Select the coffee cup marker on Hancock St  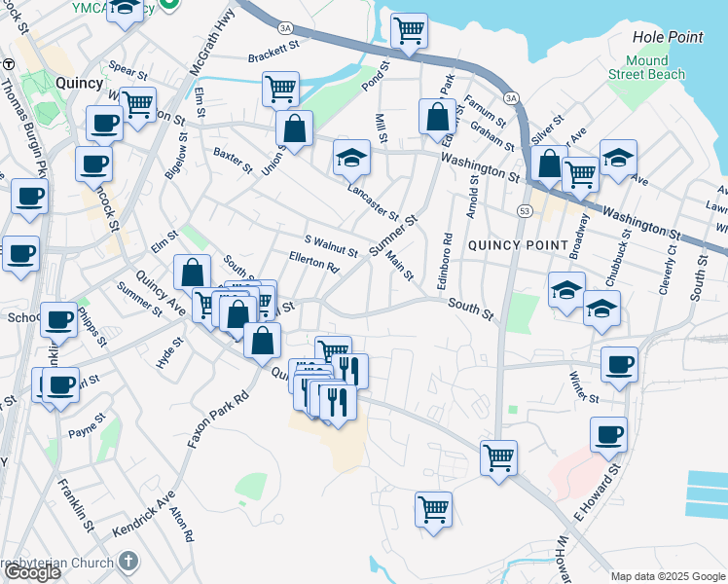[93, 164]
